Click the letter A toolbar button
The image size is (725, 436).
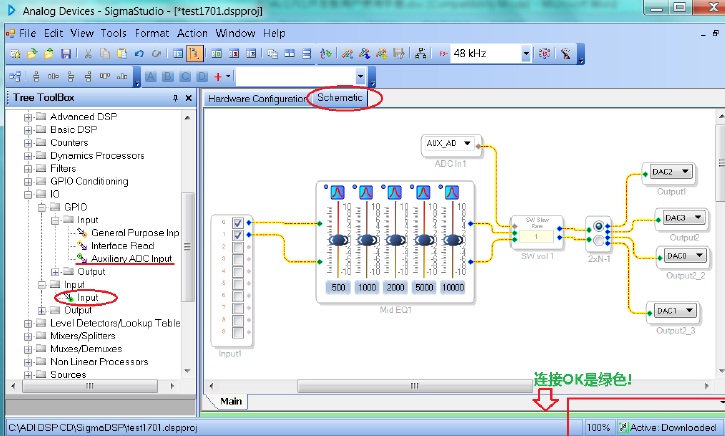tap(150, 77)
